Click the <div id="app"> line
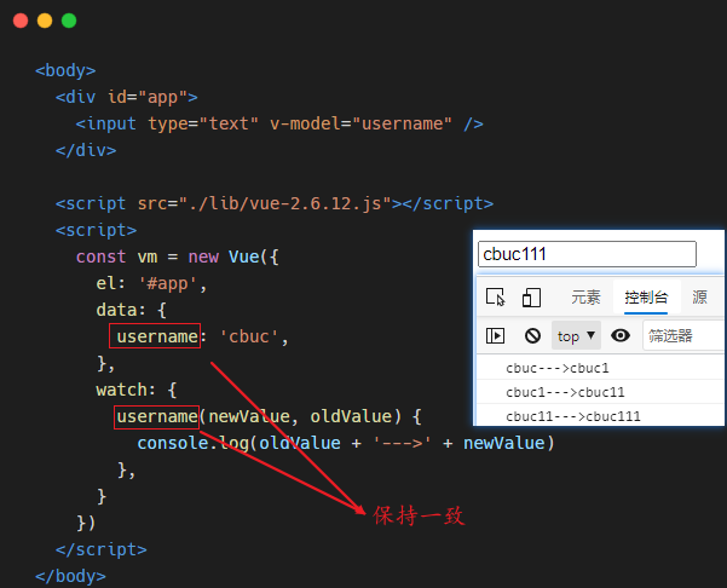The image size is (727, 588). pos(126,97)
